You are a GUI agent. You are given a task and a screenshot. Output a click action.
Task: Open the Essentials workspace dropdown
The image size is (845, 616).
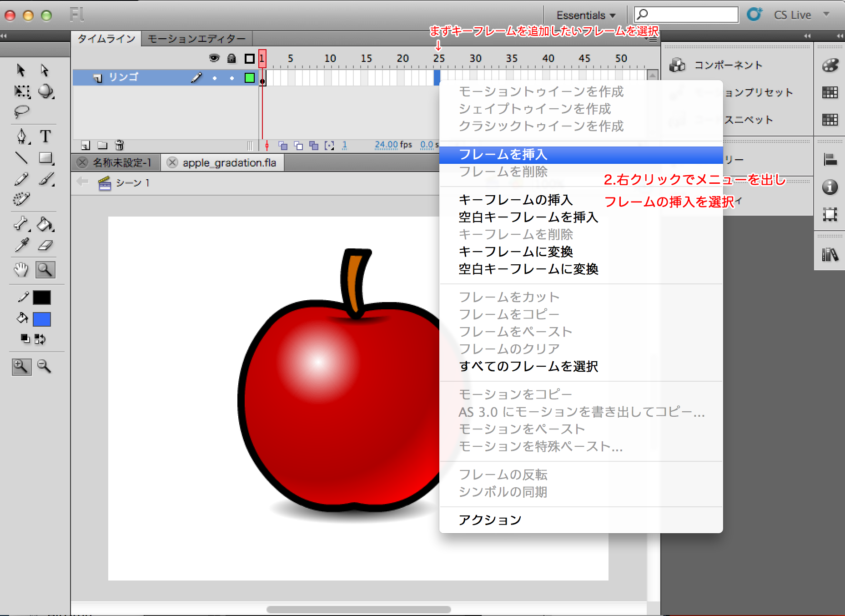[586, 15]
